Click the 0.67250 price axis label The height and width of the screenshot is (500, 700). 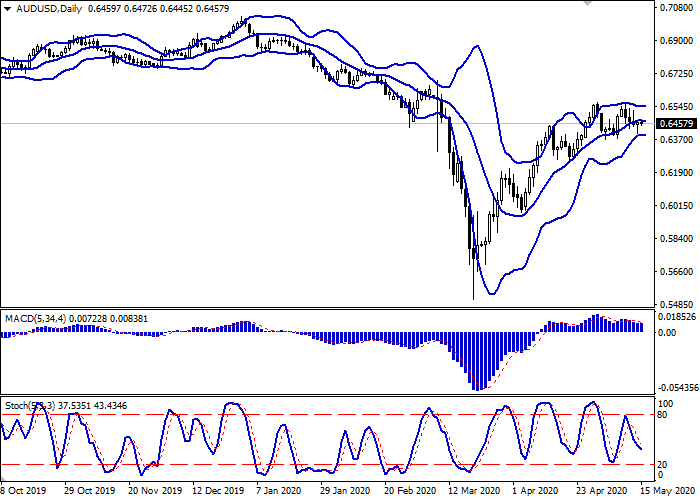pyautogui.click(x=673, y=74)
